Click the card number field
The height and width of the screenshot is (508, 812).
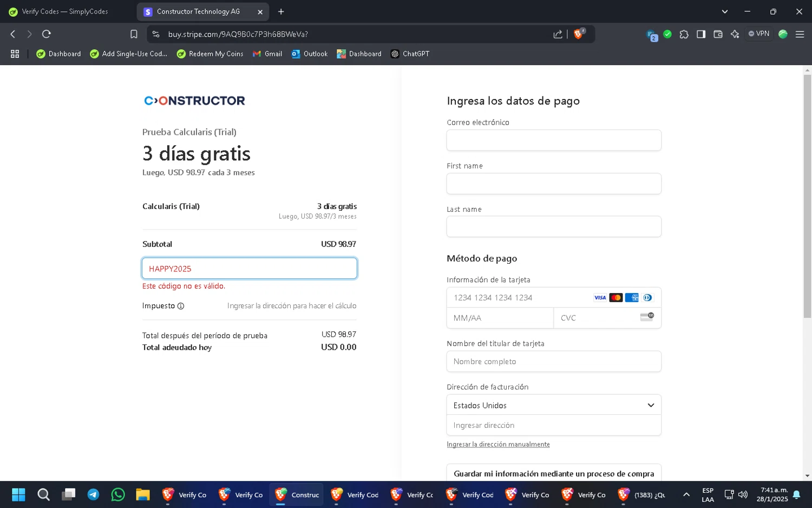click(x=554, y=297)
